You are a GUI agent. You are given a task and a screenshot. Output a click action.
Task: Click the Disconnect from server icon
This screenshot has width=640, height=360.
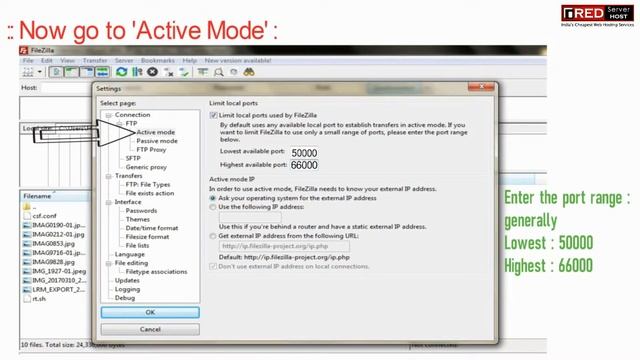[x=169, y=73]
